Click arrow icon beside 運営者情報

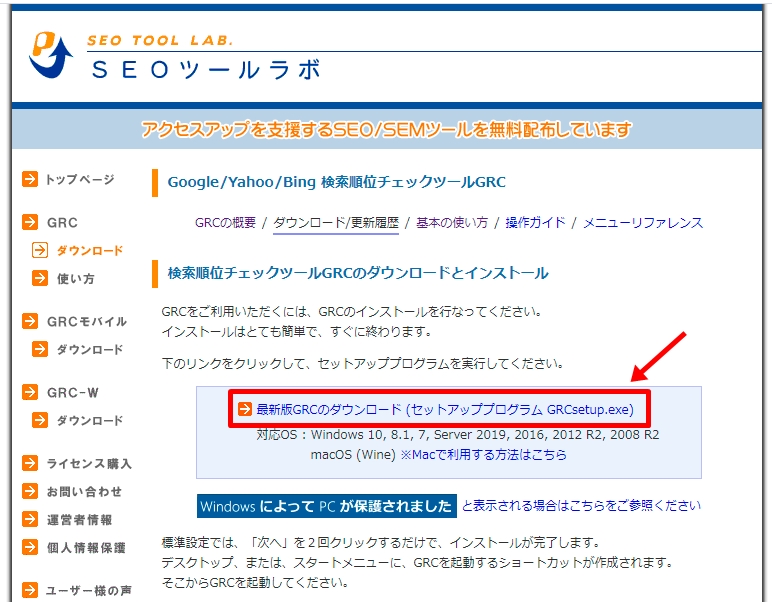click(x=30, y=519)
